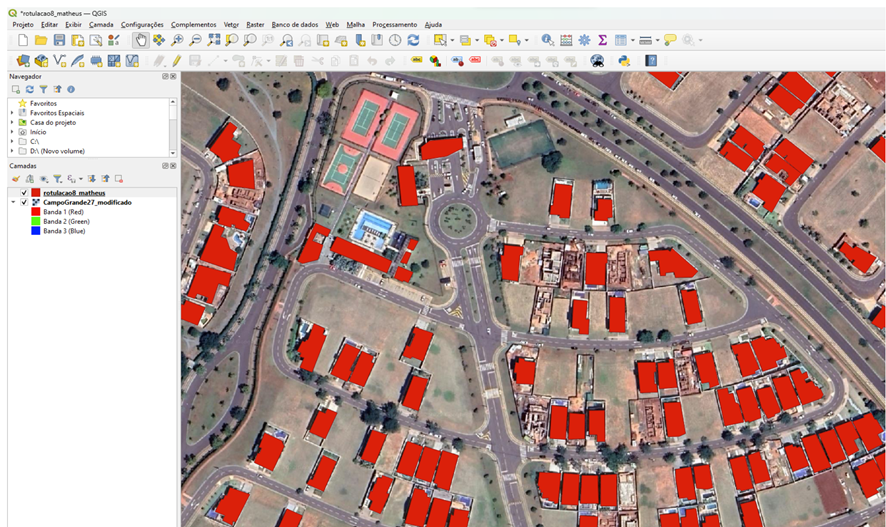
Task: Collapse the CampoGrande27_modificado layer tree
Action: click(13, 203)
